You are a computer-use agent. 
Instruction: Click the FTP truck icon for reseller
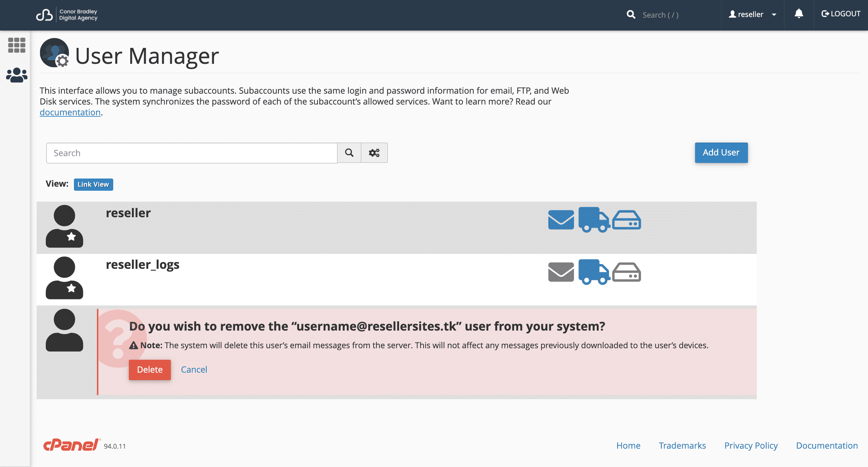(594, 220)
